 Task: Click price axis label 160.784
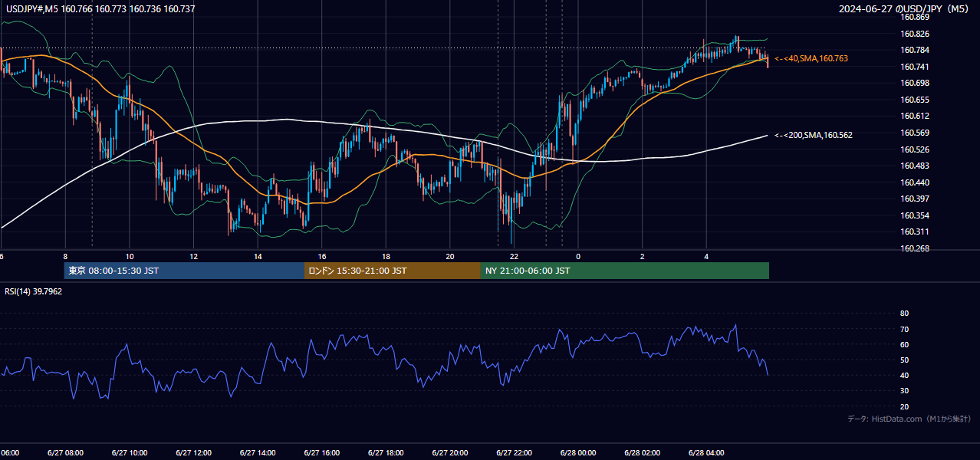915,50
